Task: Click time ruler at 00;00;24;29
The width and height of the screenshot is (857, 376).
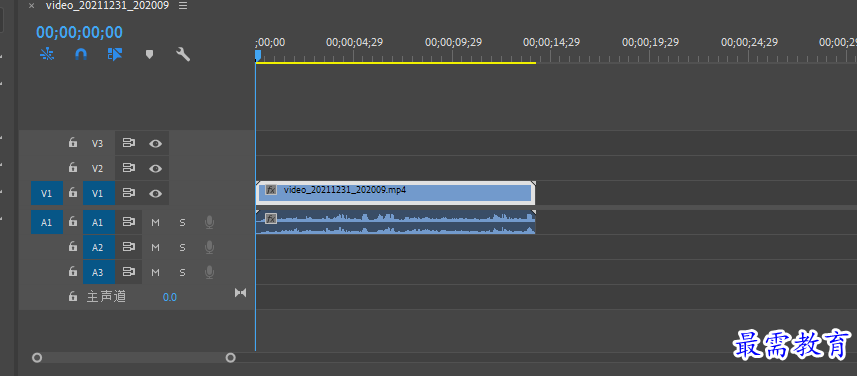Action: tap(749, 42)
